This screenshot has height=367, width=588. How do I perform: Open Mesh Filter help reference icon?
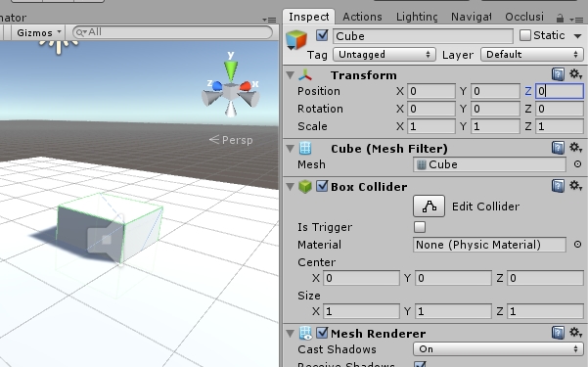[x=558, y=148]
